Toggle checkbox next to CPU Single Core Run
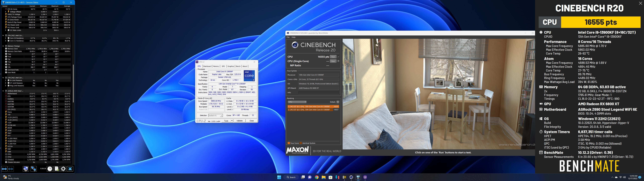The height and width of the screenshot is (181, 644). click(338, 61)
